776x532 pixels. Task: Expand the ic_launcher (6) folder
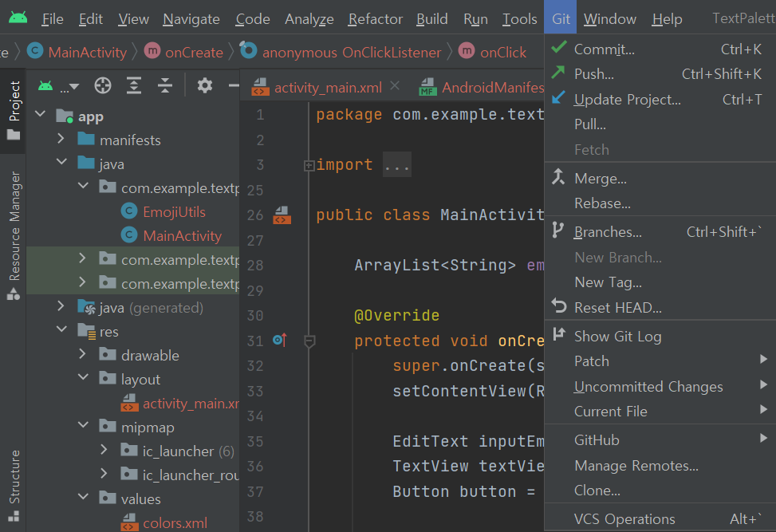coord(104,450)
